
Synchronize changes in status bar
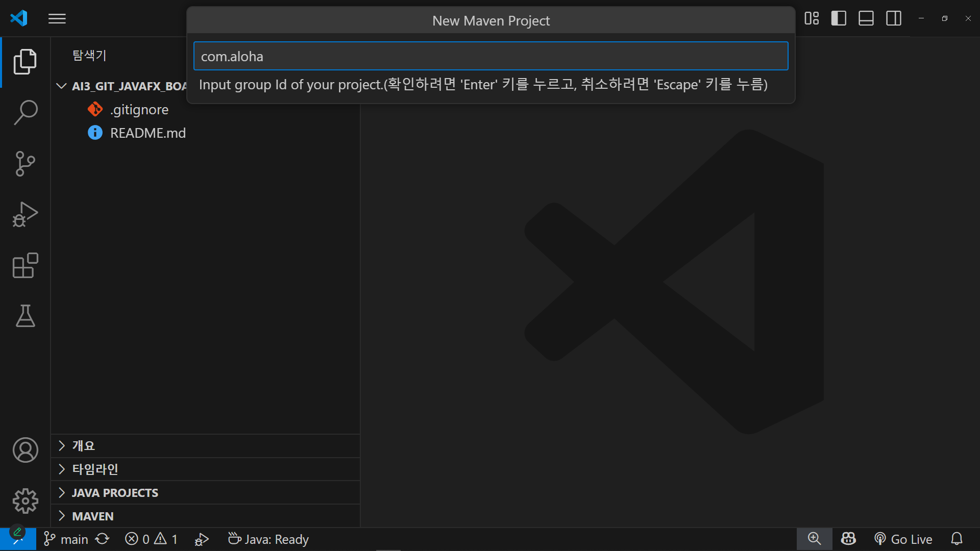[103, 539]
